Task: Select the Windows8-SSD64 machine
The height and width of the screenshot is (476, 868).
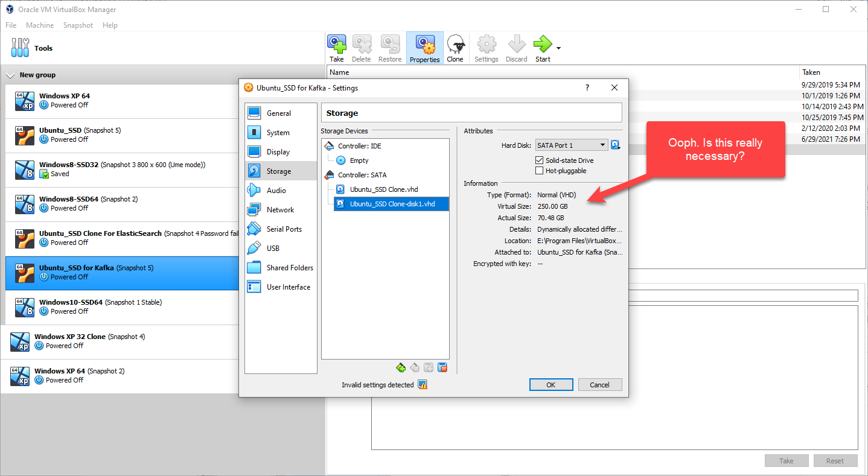Action: [x=123, y=205]
